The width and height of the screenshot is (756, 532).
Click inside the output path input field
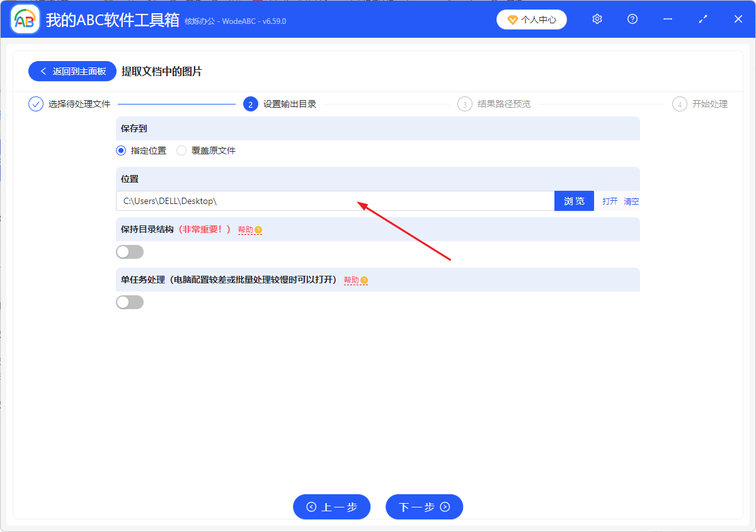tap(315, 200)
